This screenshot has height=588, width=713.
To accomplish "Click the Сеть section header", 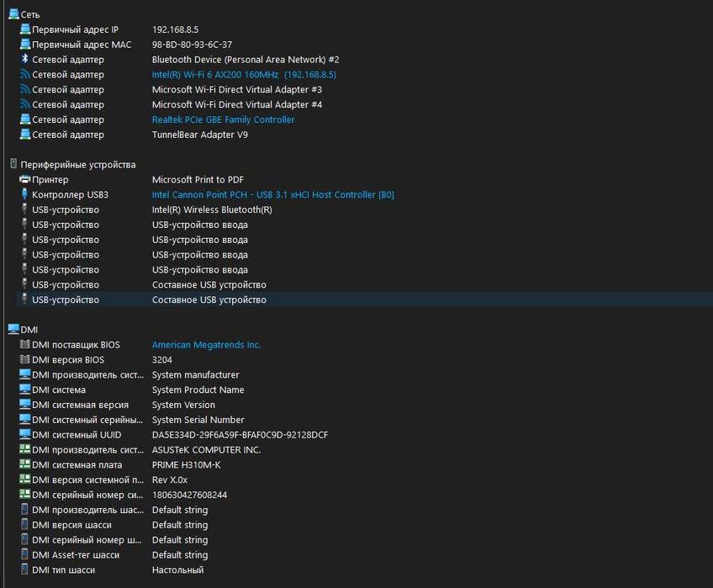I will tap(30, 14).
